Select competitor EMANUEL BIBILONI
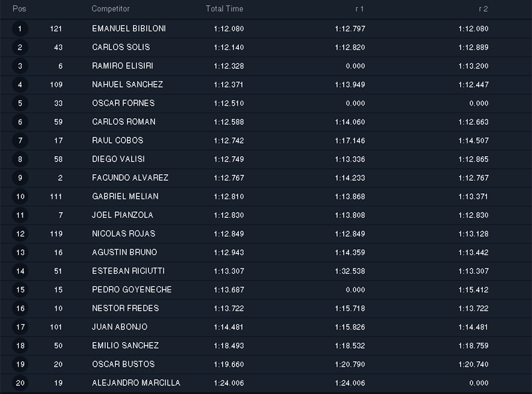 129,29
